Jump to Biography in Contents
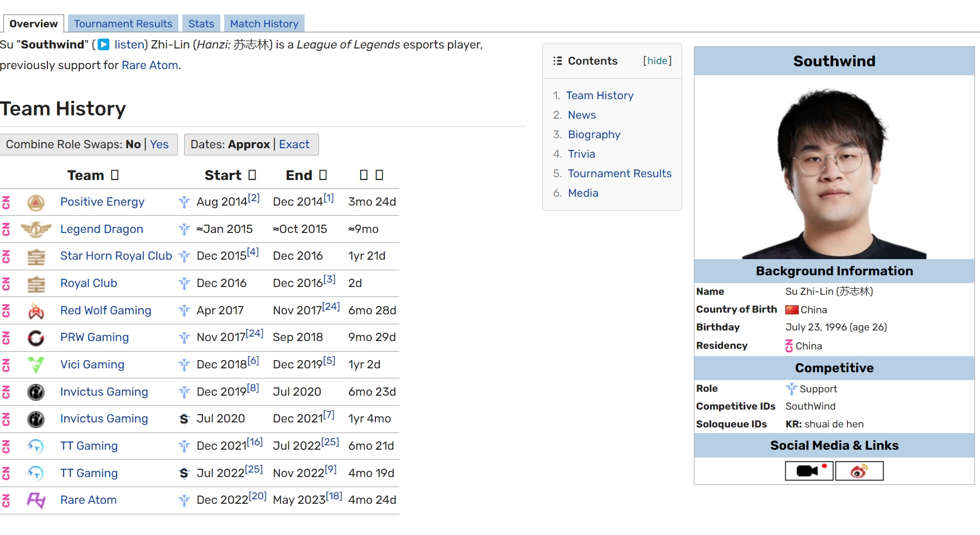Viewport: 980px width, 535px height. coord(594,135)
